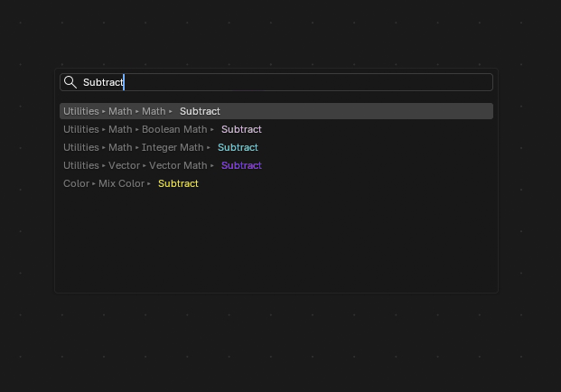Select the Vector Math Subtract result
The height and width of the screenshot is (392, 561).
(276, 165)
